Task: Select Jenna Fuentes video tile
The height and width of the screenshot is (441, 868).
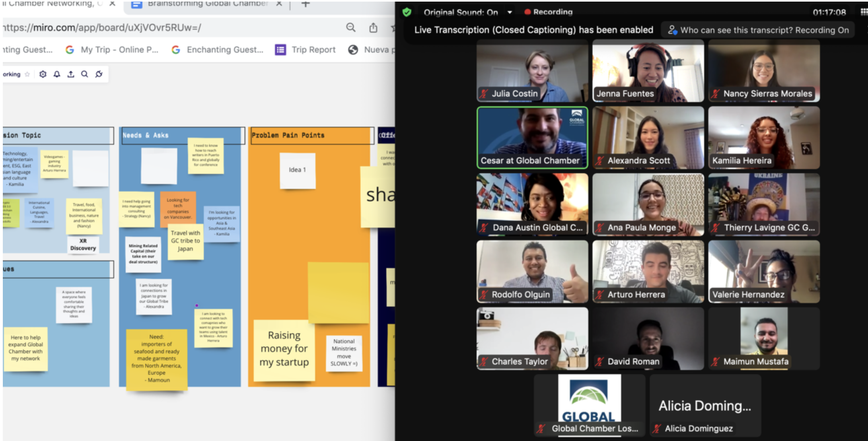Action: [648, 71]
